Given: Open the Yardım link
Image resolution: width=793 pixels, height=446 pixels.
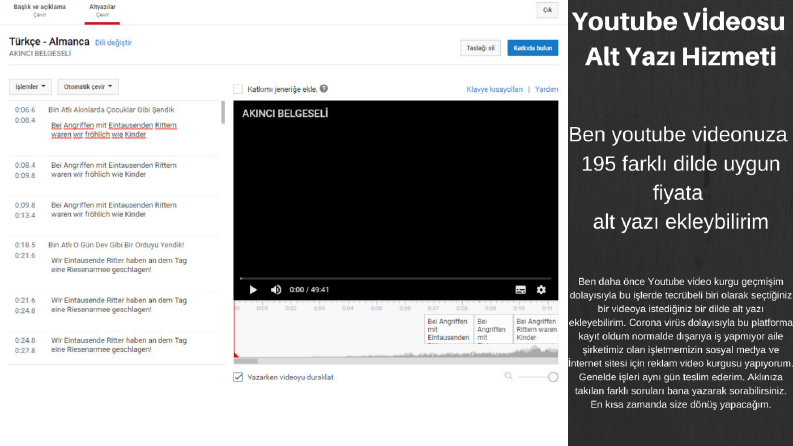Looking at the screenshot, I should click(546, 89).
